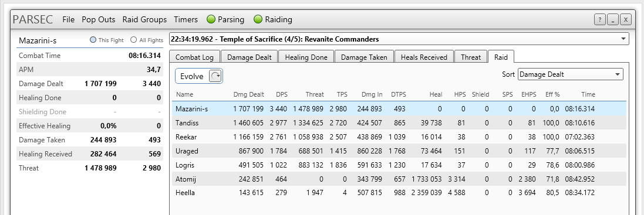
Task: Switch to the Threat tab
Action: coord(471,57)
